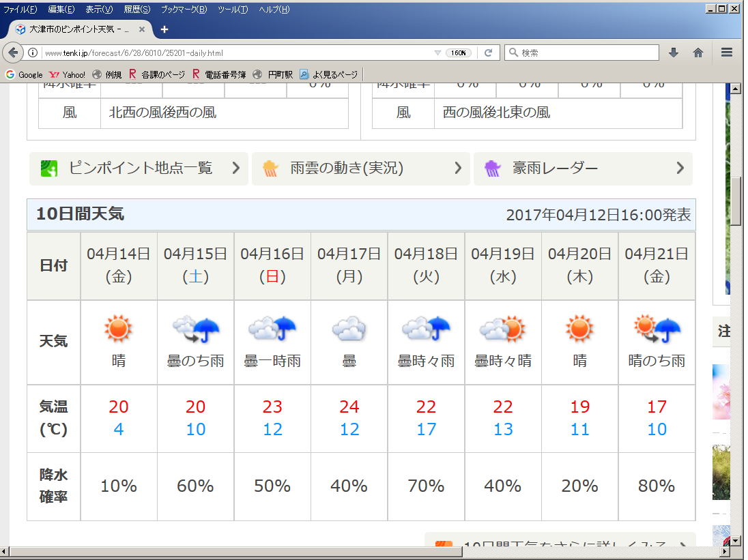This screenshot has height=560, width=748.
Task: Click the 曇時々雨 forecast text
Action: (426, 361)
